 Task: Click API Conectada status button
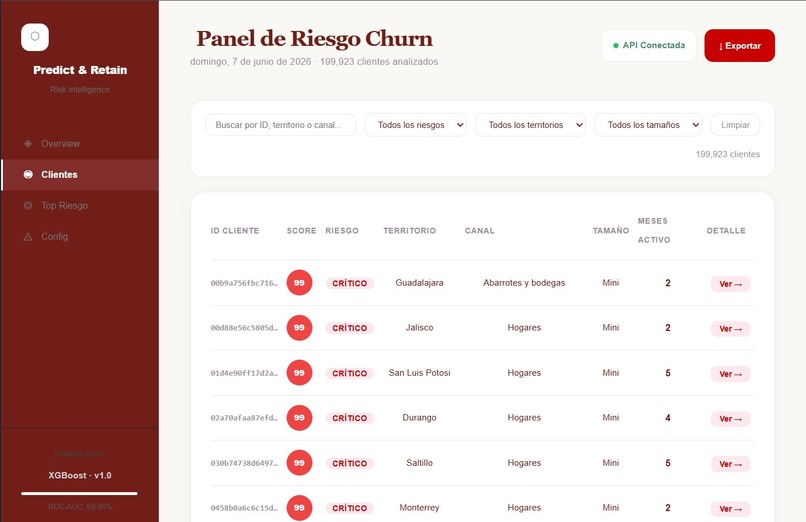649,45
